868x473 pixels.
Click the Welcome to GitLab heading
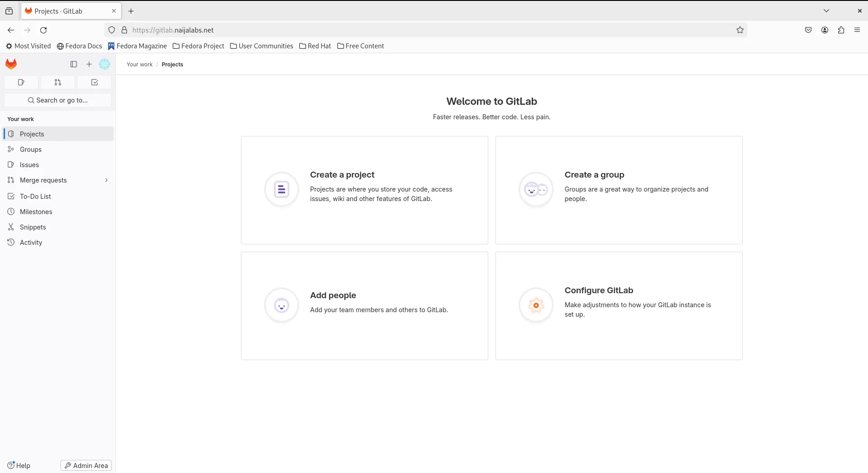click(492, 102)
